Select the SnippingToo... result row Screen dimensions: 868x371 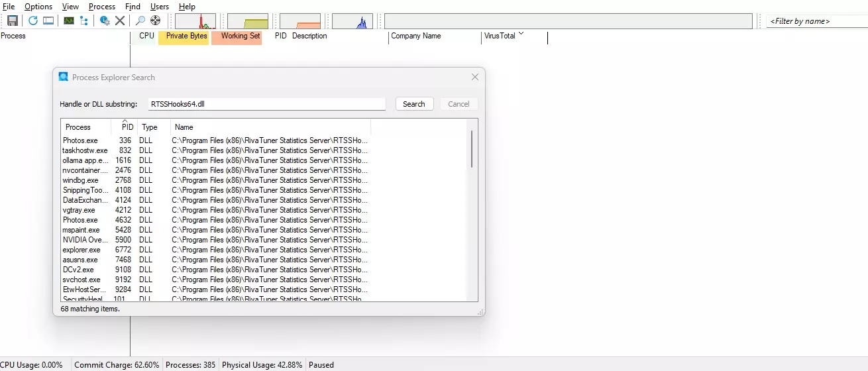(x=215, y=190)
